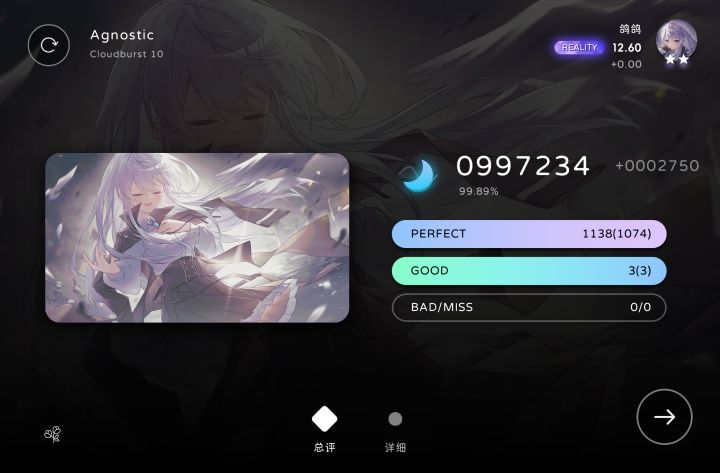Click the Cloudburst 10 difficulty label

pyautogui.click(x=127, y=54)
